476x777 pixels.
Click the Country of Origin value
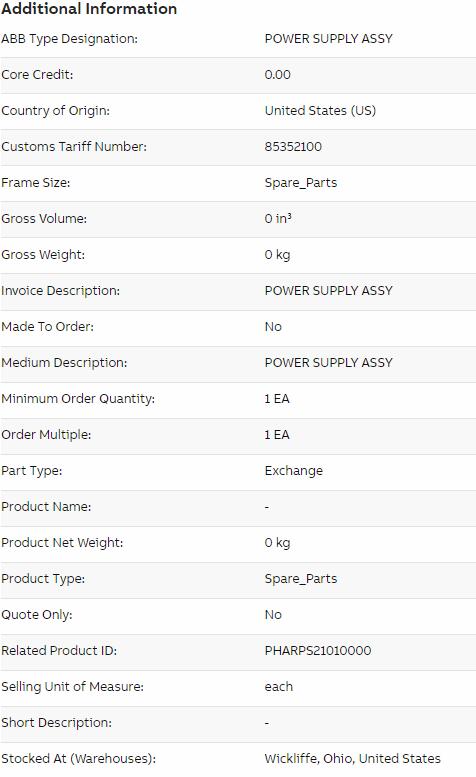click(320, 111)
